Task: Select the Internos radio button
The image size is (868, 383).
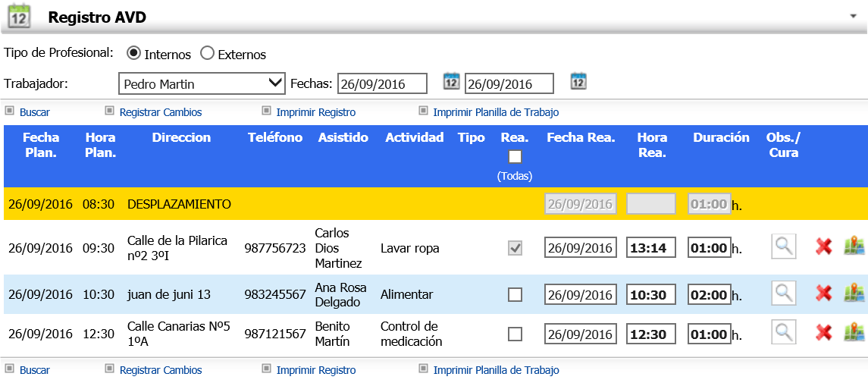Action: [133, 53]
